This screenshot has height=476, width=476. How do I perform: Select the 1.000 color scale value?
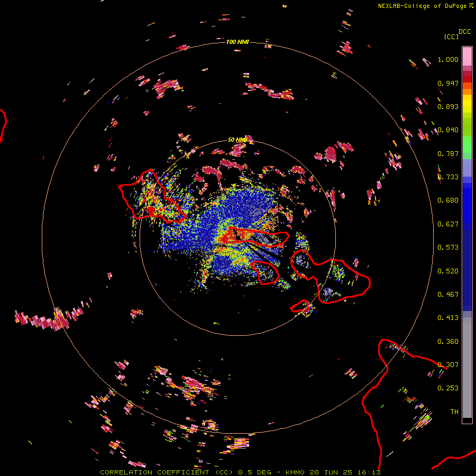(448, 59)
